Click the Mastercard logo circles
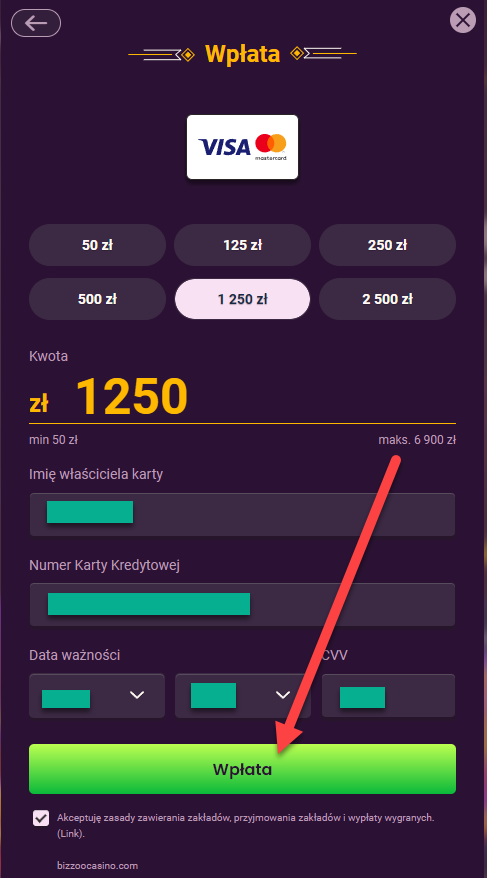This screenshot has height=878, width=487. tap(271, 143)
